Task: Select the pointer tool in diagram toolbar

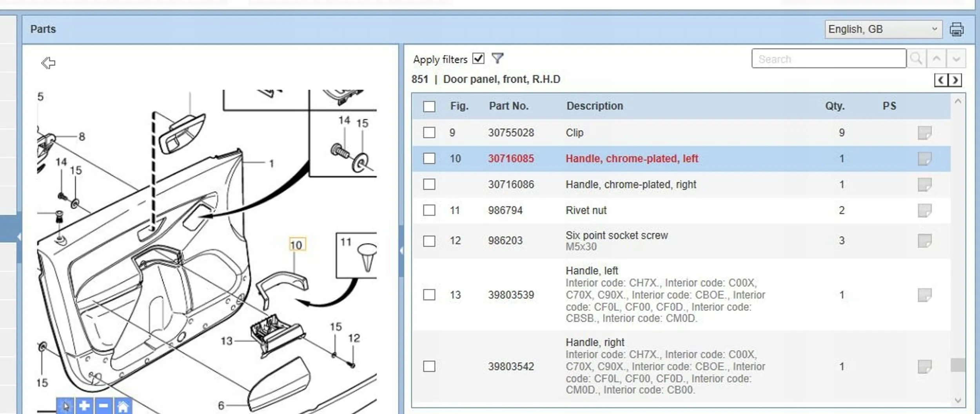Action: (x=65, y=406)
